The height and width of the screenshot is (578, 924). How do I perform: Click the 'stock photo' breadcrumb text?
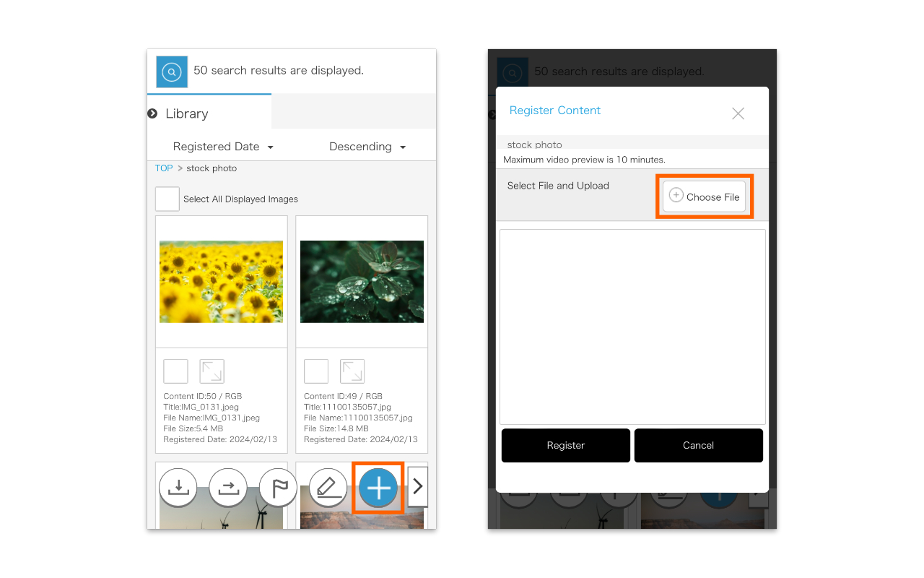(x=212, y=168)
